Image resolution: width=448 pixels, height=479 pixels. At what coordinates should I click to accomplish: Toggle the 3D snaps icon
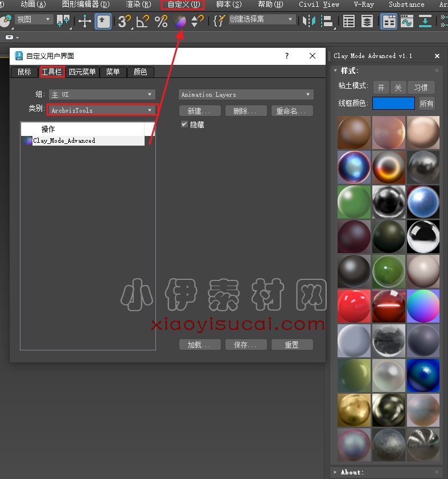pos(124,22)
